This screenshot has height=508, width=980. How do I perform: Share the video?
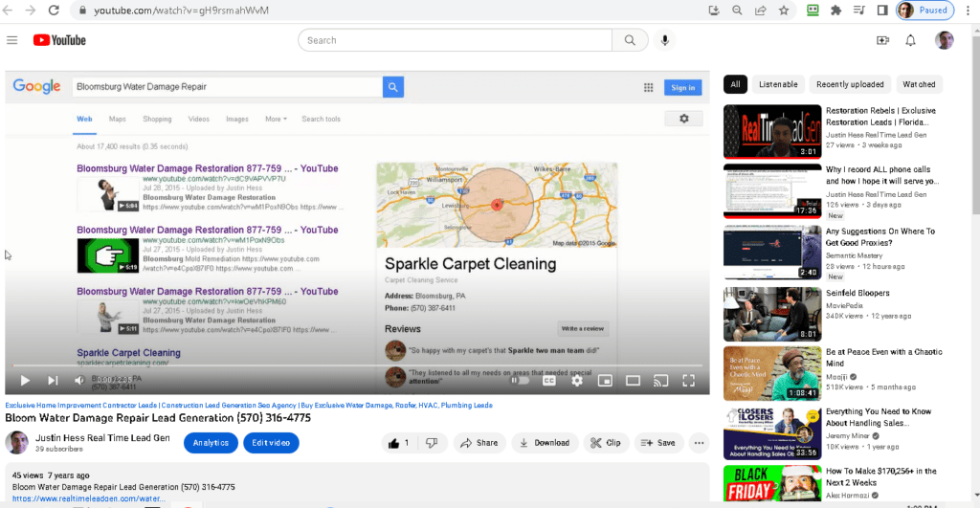pyautogui.click(x=479, y=443)
